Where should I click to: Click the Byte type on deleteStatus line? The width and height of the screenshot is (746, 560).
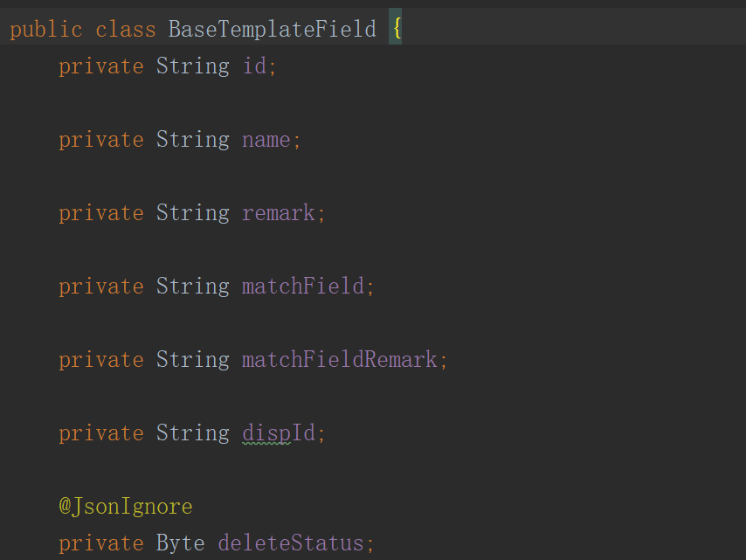pos(181,543)
